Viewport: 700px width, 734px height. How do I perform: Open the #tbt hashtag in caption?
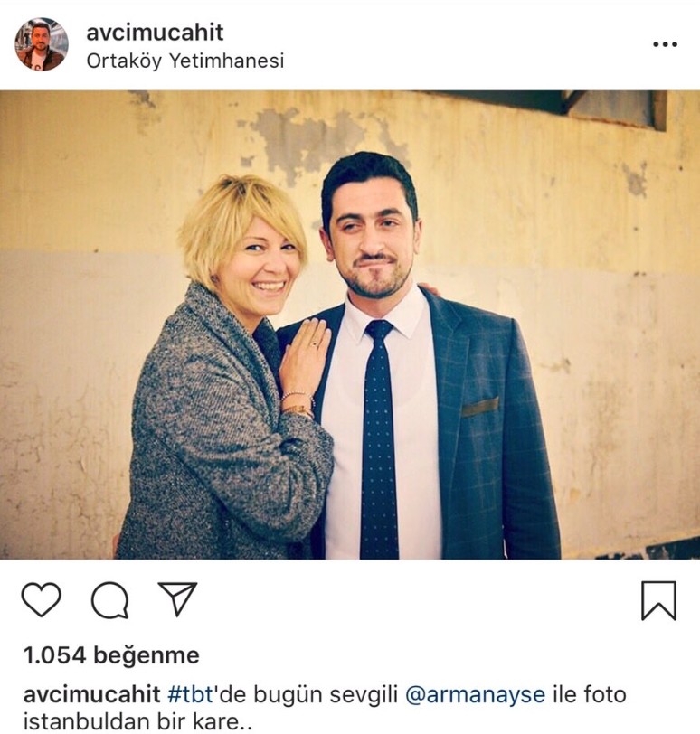(191, 694)
